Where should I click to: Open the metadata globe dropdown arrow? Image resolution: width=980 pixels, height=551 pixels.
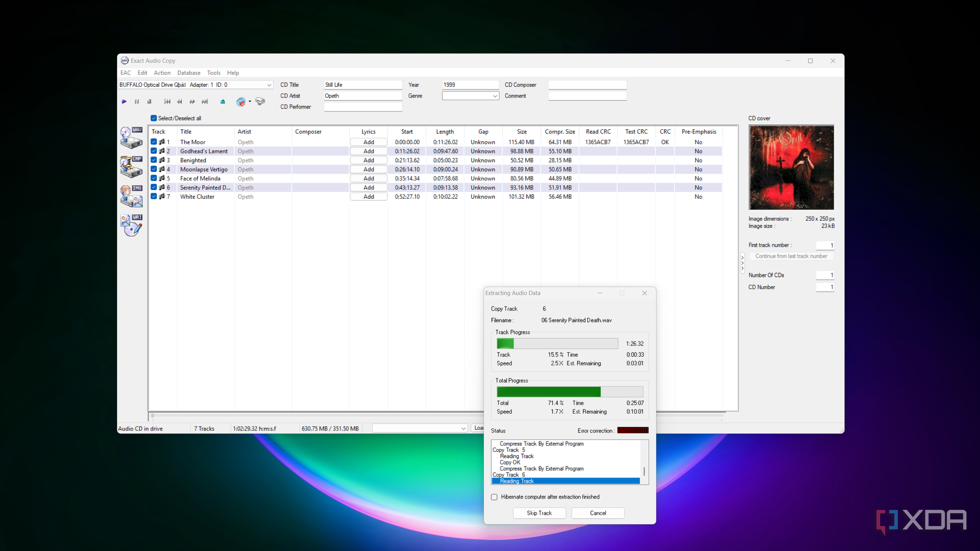coord(250,102)
